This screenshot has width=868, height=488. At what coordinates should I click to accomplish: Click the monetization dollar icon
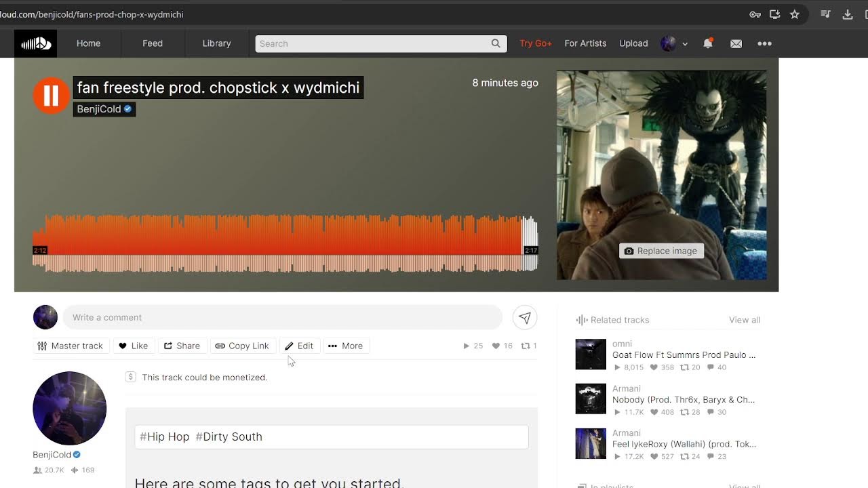click(131, 377)
